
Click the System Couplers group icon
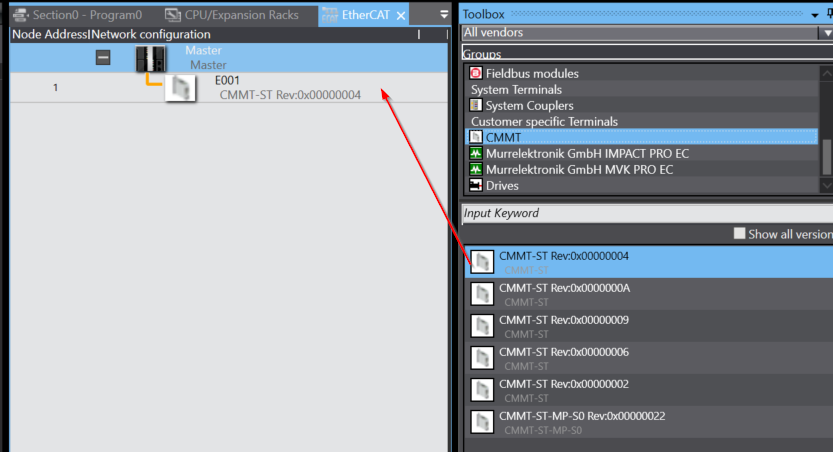(x=476, y=105)
